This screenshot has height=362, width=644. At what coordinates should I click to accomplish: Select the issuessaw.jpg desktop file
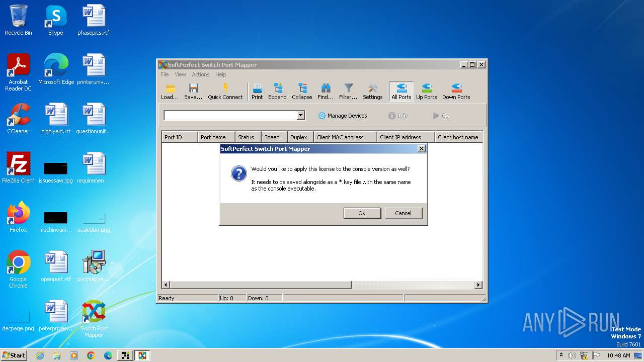(56, 171)
